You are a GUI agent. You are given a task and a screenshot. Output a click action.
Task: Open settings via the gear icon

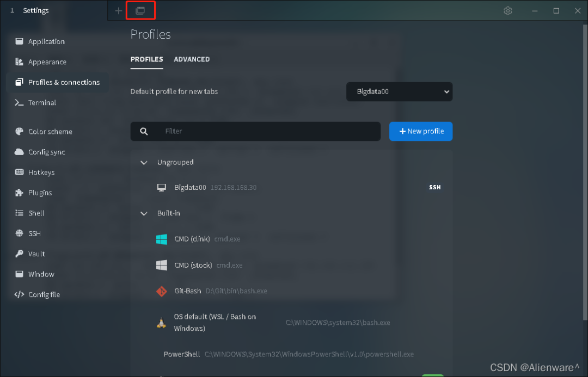(x=508, y=11)
